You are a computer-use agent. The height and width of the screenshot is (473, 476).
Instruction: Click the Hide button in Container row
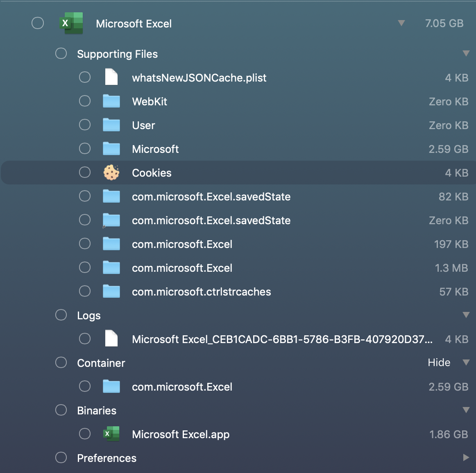pyautogui.click(x=439, y=362)
